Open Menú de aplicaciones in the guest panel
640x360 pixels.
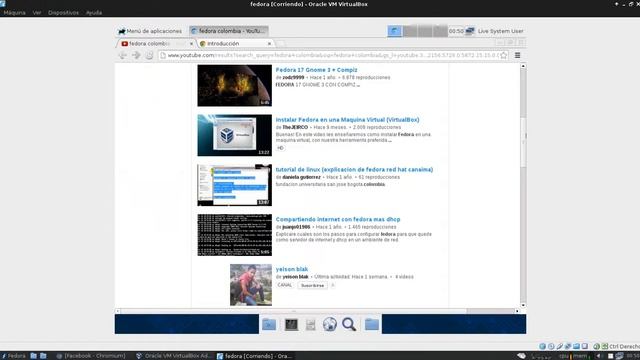pyautogui.click(x=150, y=31)
